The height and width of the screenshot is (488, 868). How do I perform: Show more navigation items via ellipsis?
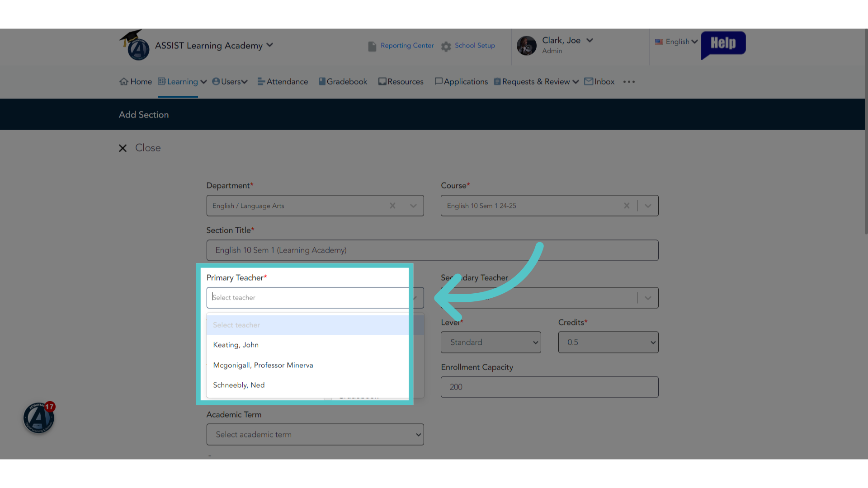pos(629,82)
